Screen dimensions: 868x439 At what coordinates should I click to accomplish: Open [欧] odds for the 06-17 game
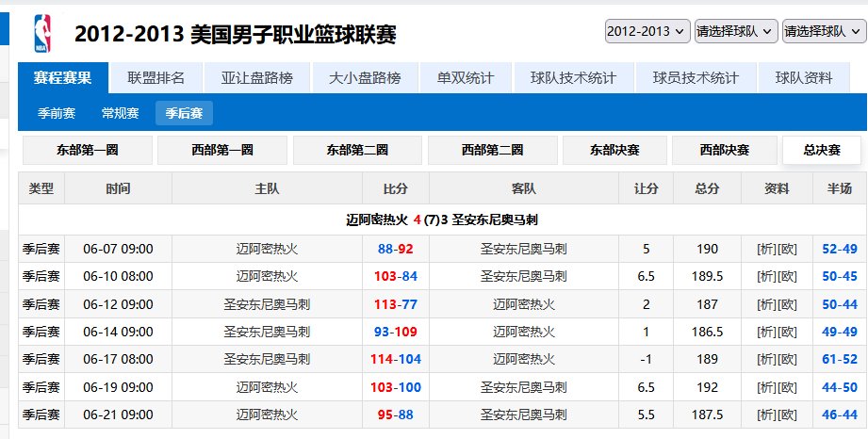[787, 359]
